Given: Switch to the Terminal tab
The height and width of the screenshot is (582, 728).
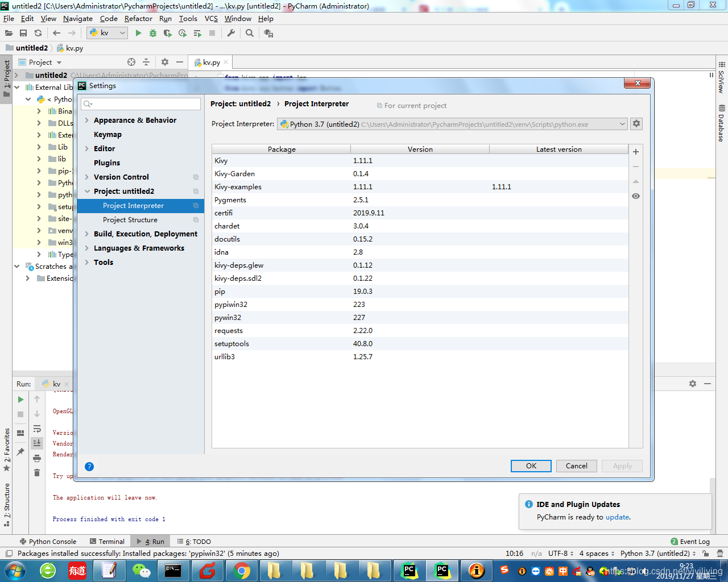Looking at the screenshot, I should [111, 541].
